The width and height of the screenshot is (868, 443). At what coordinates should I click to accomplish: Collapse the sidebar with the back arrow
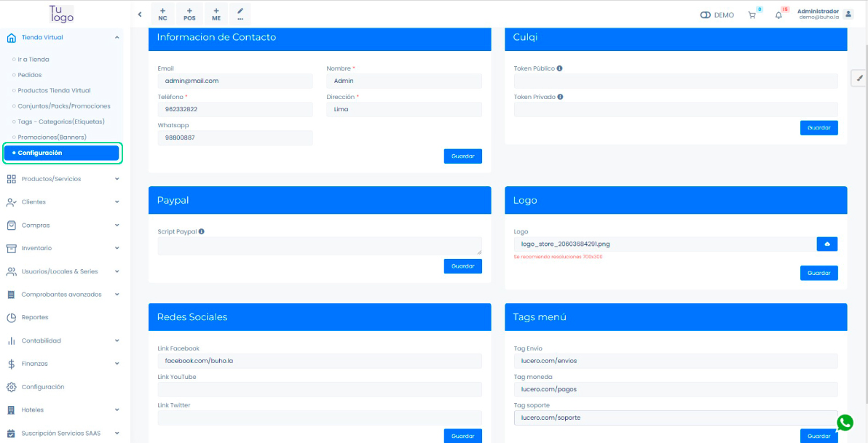[139, 15]
